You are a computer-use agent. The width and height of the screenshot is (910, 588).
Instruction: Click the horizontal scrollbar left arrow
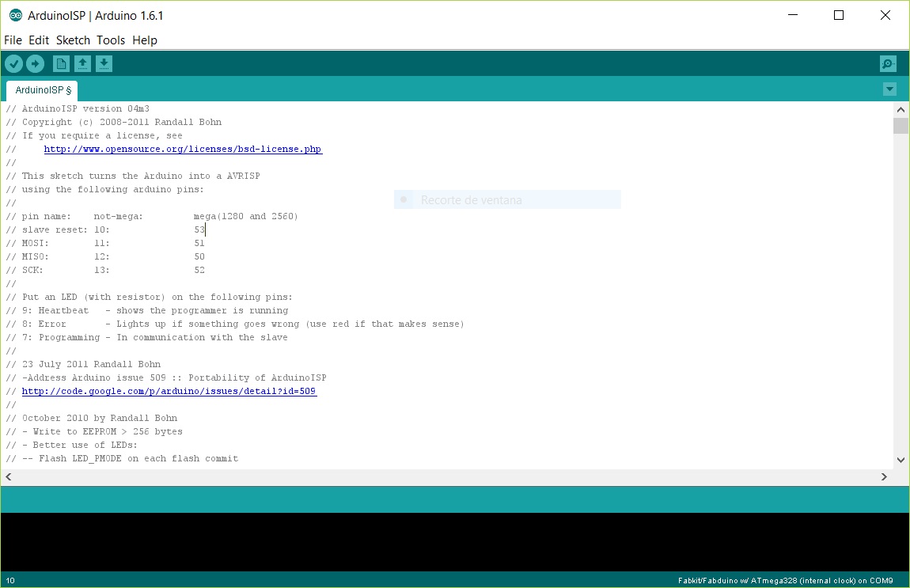[8, 476]
